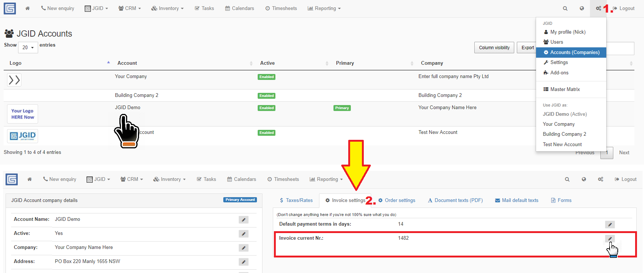Open Master Matrix menu entry
Image resolution: width=644 pixels, height=273 pixels.
(571, 90)
